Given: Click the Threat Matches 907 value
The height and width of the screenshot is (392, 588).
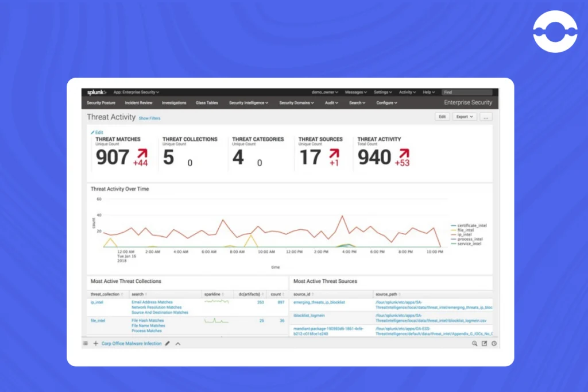Looking at the screenshot, I should tap(113, 157).
